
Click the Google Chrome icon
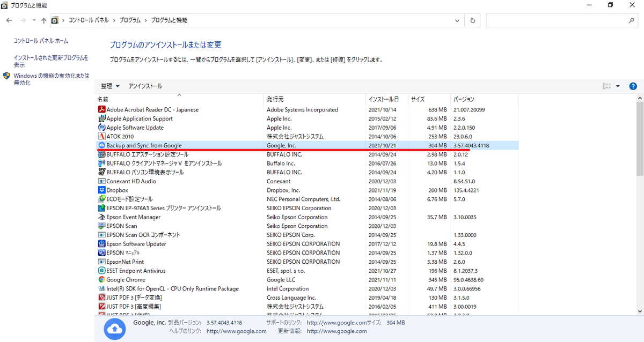pos(102,279)
